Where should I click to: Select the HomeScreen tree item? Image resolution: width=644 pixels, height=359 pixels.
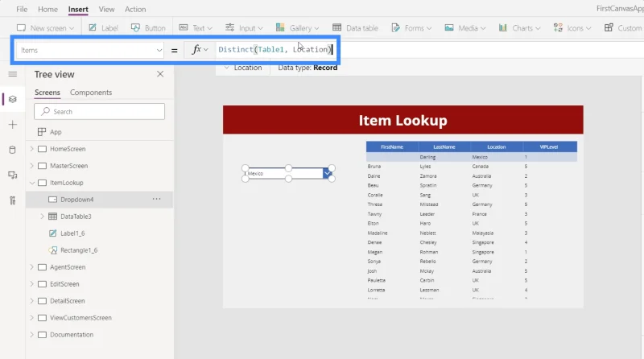point(68,149)
